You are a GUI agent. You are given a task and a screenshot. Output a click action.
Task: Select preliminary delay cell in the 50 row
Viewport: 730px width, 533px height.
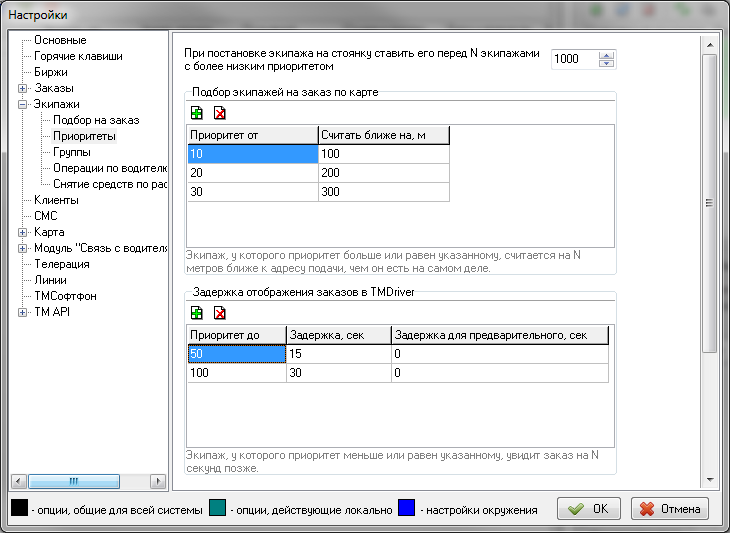[500, 354]
